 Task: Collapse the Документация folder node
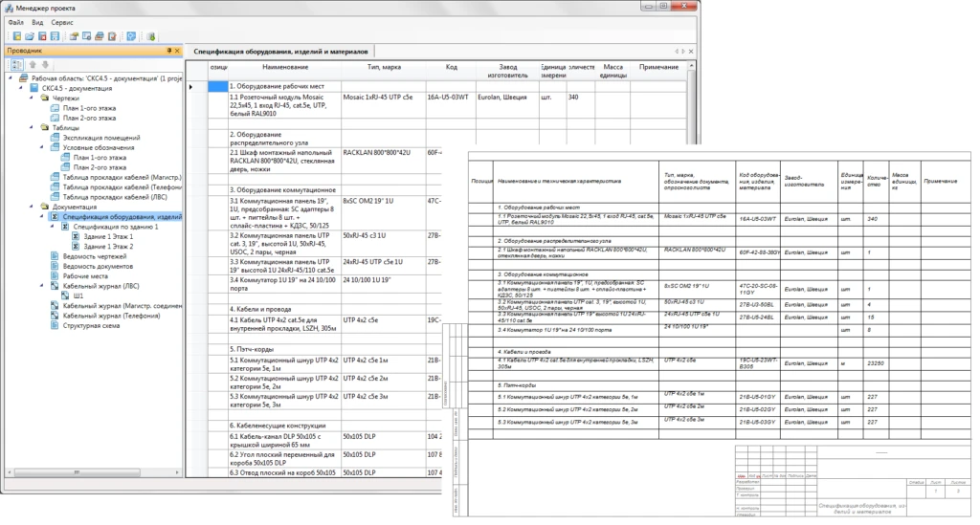pos(33,207)
